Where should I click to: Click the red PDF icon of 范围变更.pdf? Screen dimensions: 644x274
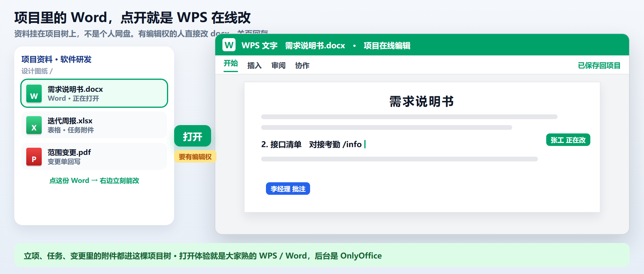34,157
